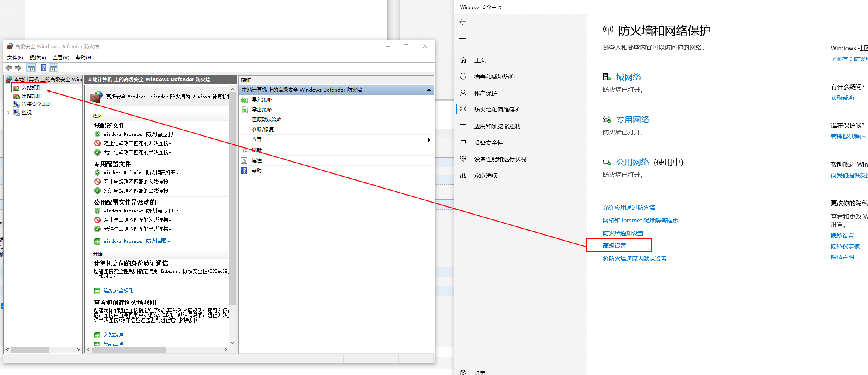Expand the 监视 tree node arrow
The width and height of the screenshot is (868, 375).
pos(9,113)
